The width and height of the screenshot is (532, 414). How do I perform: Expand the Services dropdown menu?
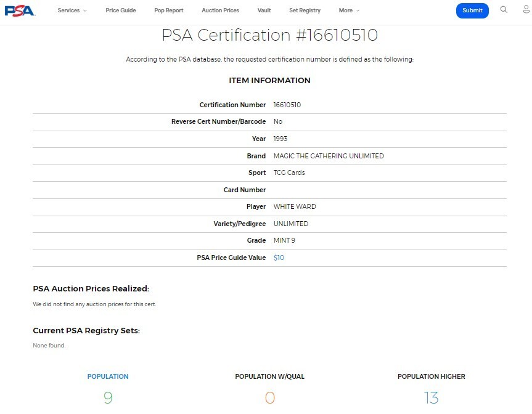pyautogui.click(x=72, y=10)
